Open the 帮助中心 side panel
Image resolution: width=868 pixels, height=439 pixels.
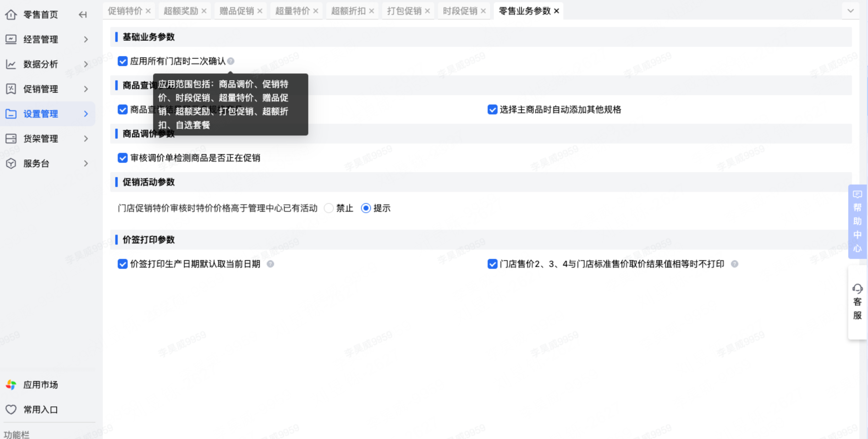point(857,222)
